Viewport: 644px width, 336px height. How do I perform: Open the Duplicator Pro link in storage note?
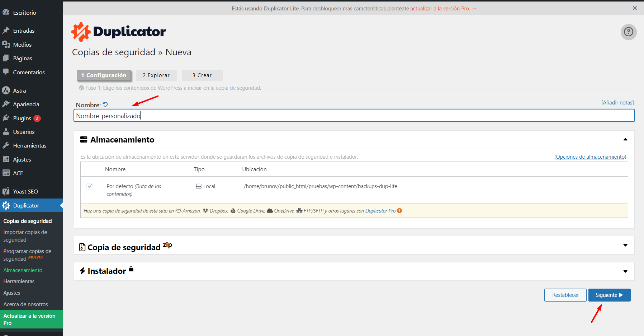[x=380, y=211]
